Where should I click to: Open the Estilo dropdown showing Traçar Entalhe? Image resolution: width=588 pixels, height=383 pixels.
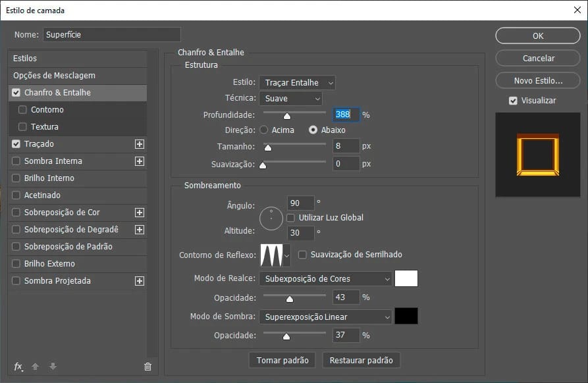(x=297, y=82)
